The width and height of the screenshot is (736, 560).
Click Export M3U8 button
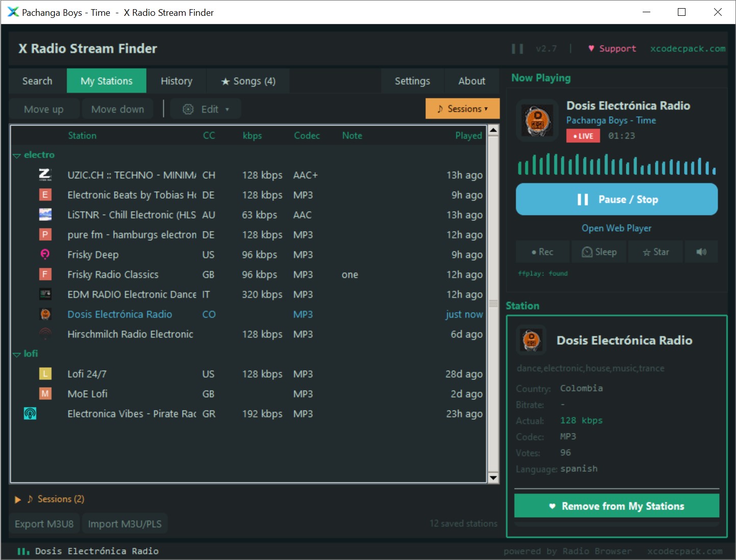pyautogui.click(x=44, y=524)
